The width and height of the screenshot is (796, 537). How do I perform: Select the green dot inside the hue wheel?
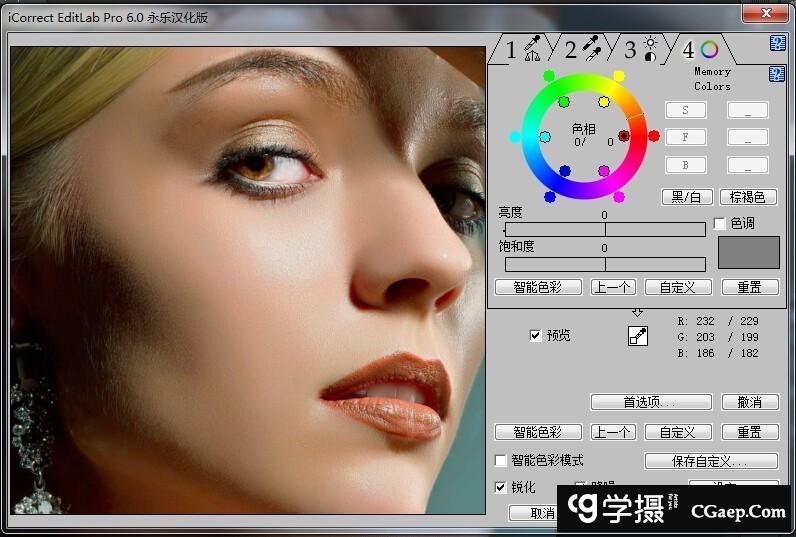564,102
